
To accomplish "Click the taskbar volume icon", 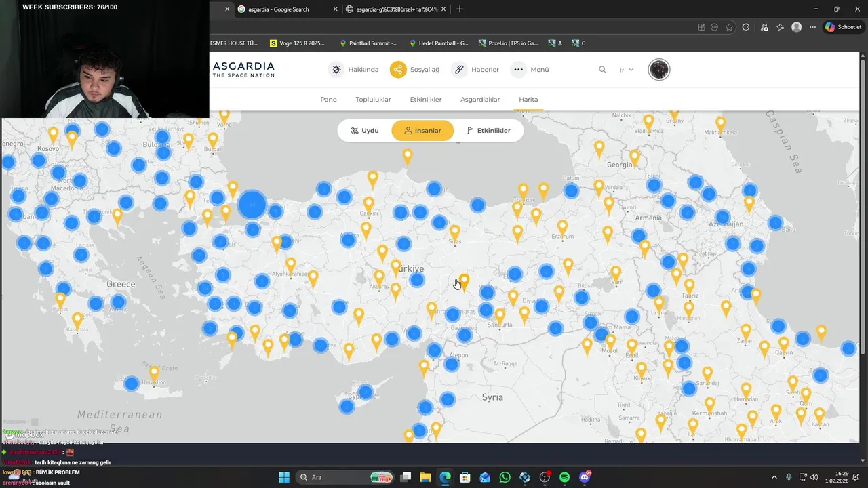I will pos(814,477).
